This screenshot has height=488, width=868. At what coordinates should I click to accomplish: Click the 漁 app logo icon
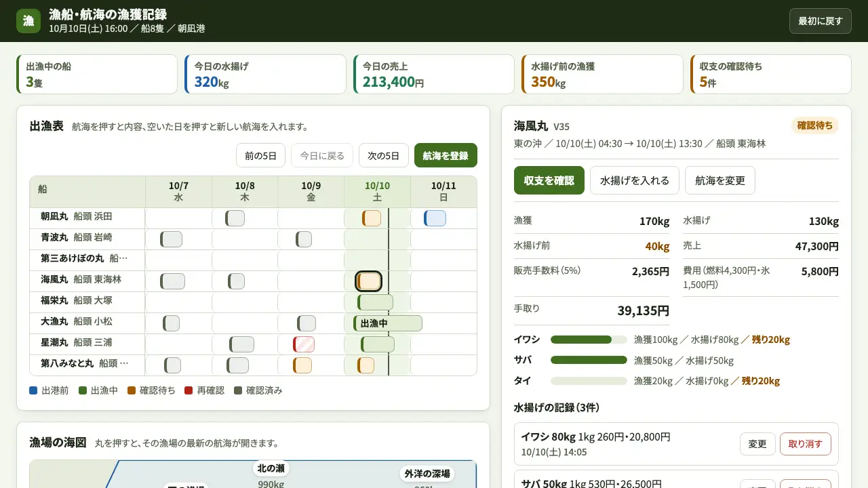(28, 21)
